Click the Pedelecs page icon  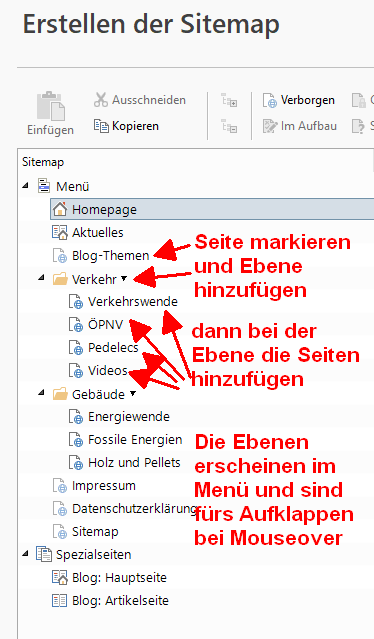pos(76,348)
